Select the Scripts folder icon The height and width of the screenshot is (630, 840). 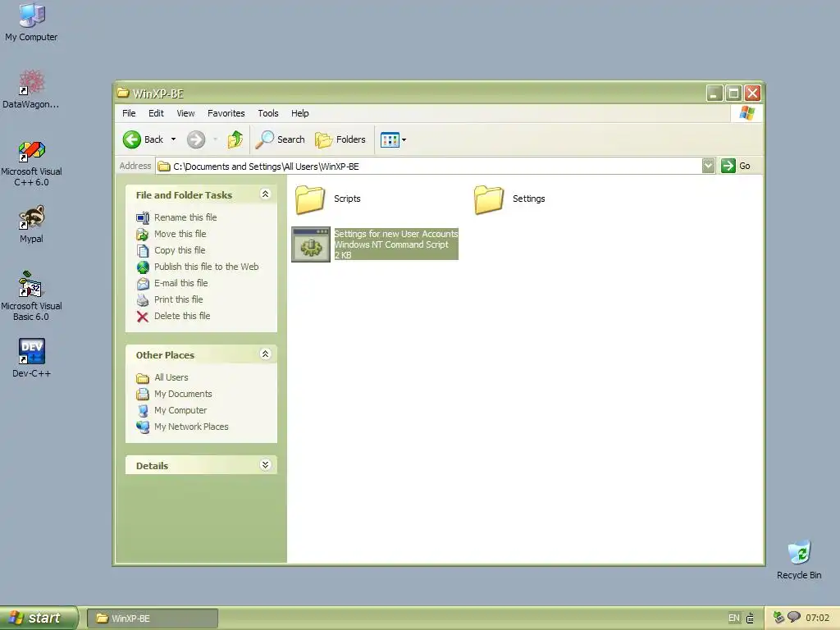(309, 199)
